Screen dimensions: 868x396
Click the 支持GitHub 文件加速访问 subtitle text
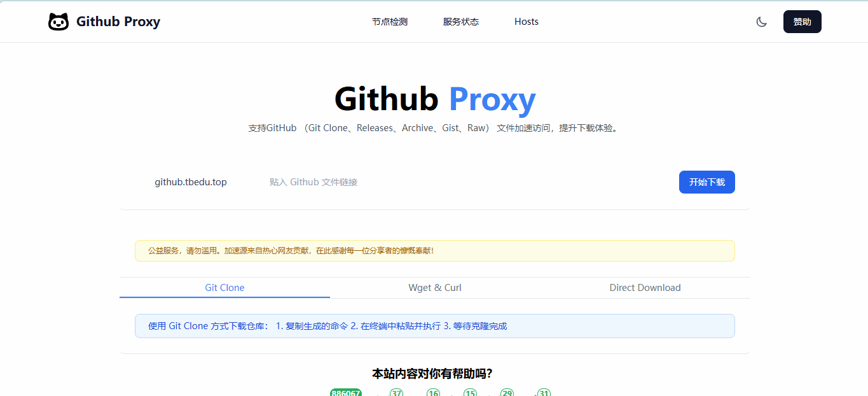[435, 128]
